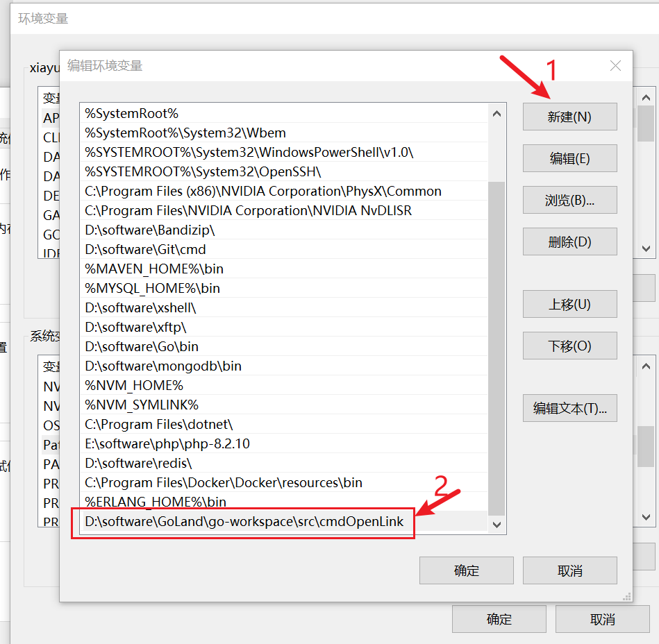
Task: Select the %NVM_SYMLINK% entry
Action: [142, 405]
